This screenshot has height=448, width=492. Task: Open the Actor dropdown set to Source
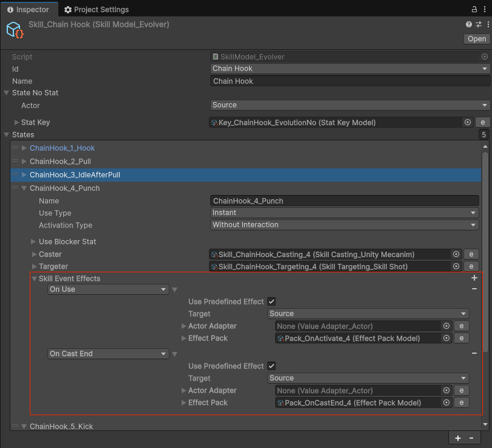pyautogui.click(x=350, y=105)
